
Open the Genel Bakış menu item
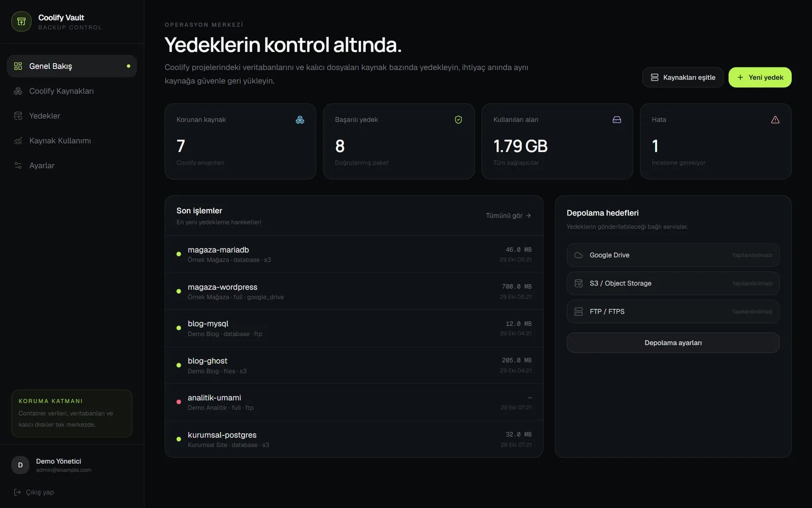[x=72, y=66]
